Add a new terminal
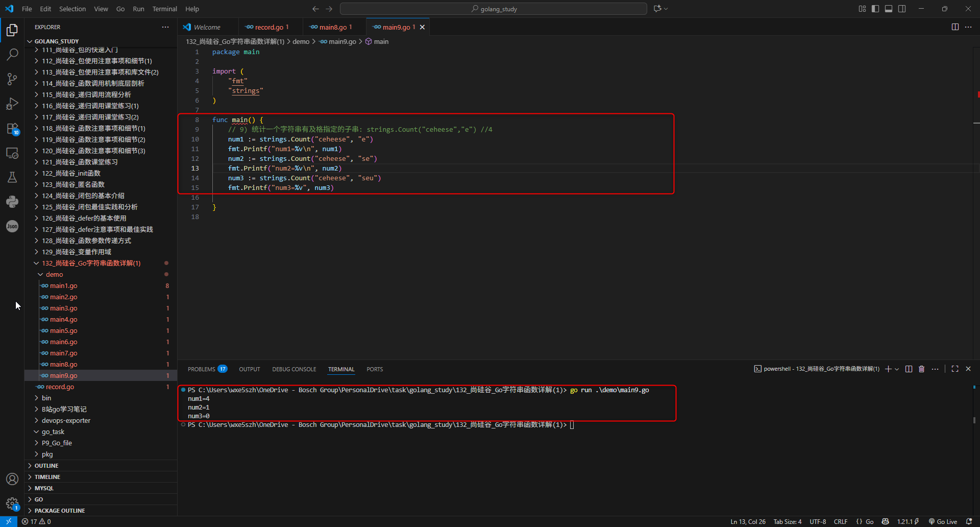This screenshot has width=980, height=527. 888,369
